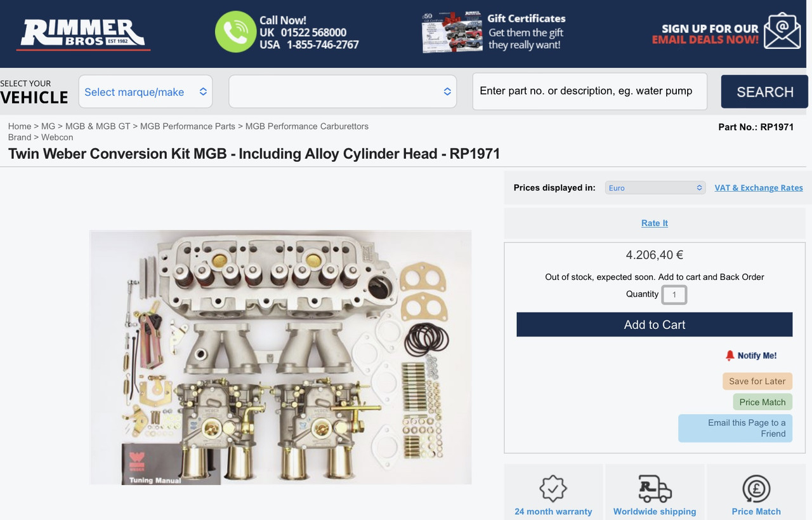Click the Price Match label under pound icon
The width and height of the screenshot is (812, 520).
(x=756, y=511)
